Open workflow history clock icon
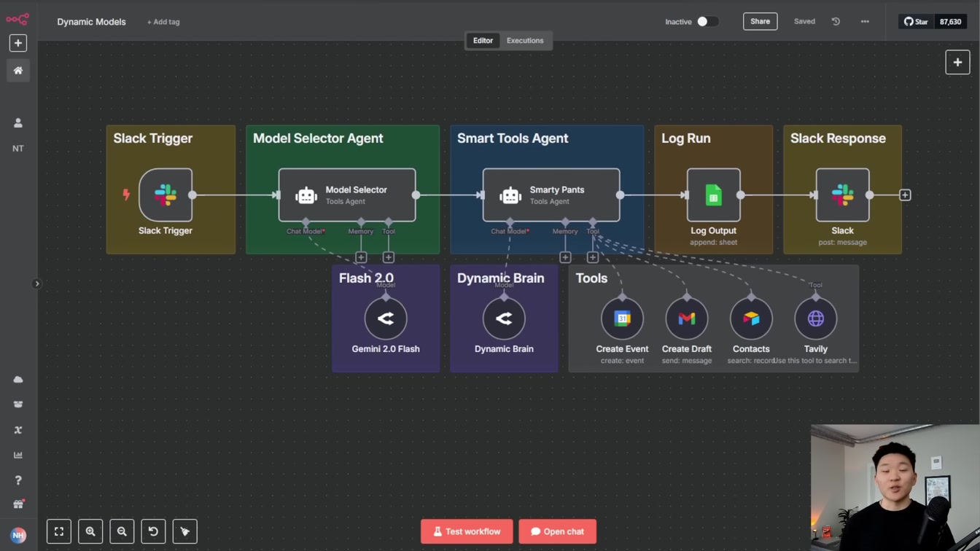This screenshot has height=551, width=980. 836,22
